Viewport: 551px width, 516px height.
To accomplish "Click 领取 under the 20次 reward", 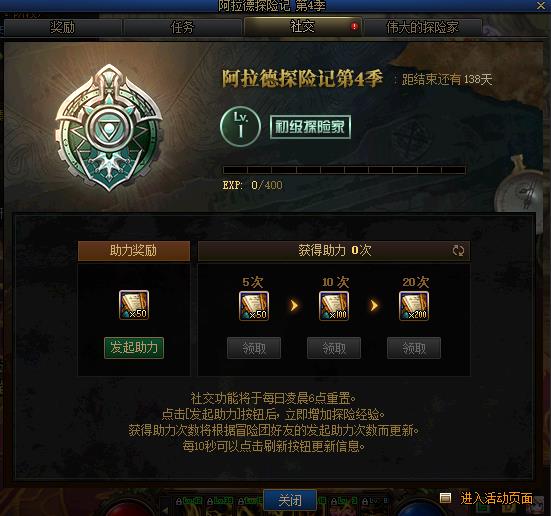I will [x=414, y=348].
